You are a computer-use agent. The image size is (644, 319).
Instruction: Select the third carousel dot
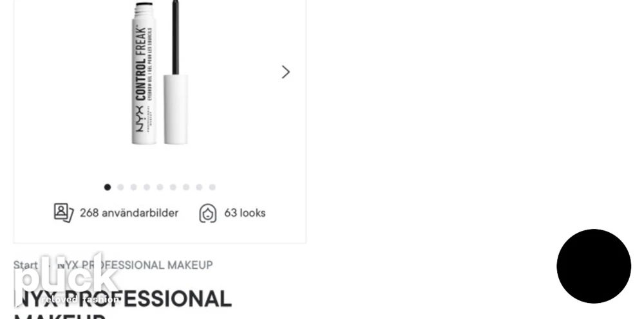(x=133, y=187)
